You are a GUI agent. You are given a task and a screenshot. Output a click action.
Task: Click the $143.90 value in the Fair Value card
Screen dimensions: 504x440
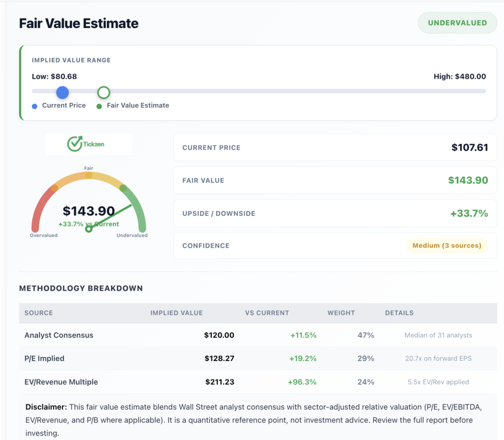click(468, 180)
